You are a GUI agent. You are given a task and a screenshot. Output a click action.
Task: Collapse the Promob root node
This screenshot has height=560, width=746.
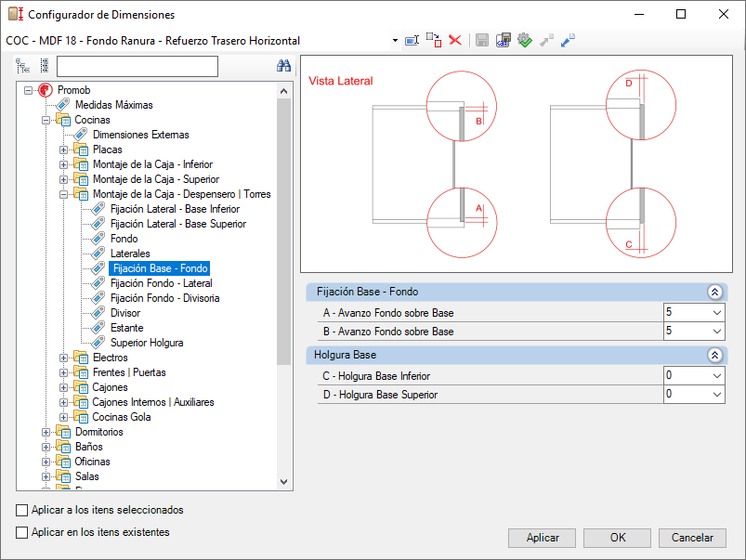(x=28, y=90)
